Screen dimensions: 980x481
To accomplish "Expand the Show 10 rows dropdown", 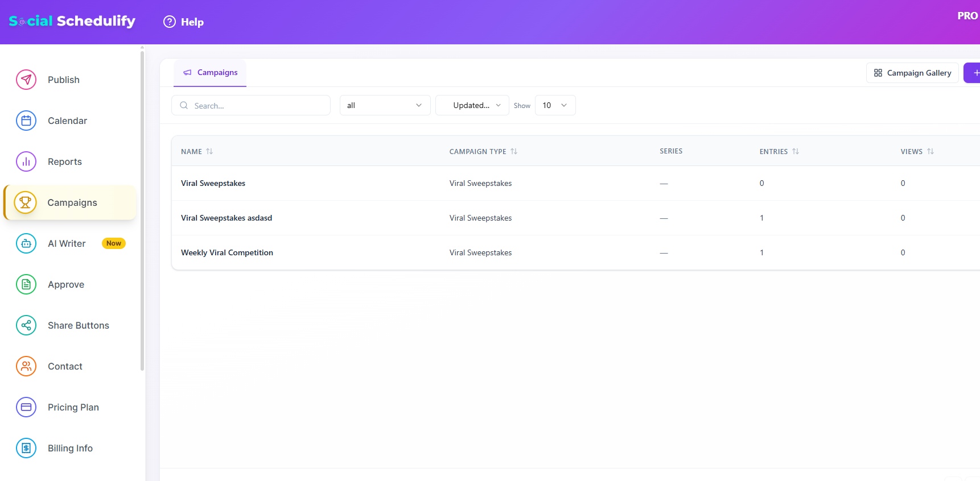I will [x=555, y=105].
